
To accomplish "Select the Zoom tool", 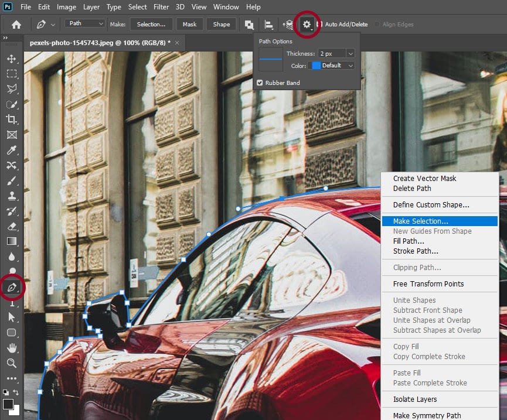I will [x=12, y=363].
